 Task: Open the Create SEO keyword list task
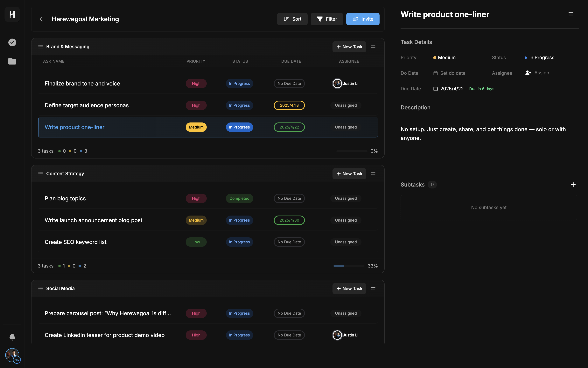click(x=76, y=242)
